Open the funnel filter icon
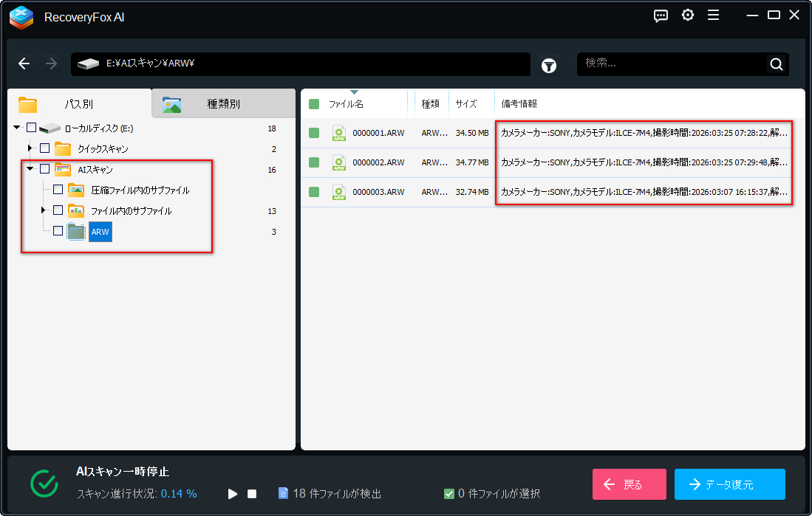 (x=549, y=65)
